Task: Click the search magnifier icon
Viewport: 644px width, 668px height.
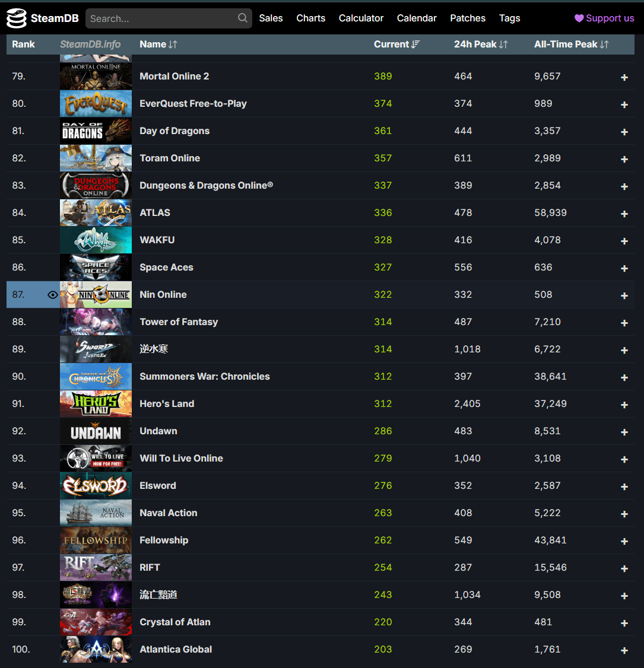Action: [x=243, y=18]
